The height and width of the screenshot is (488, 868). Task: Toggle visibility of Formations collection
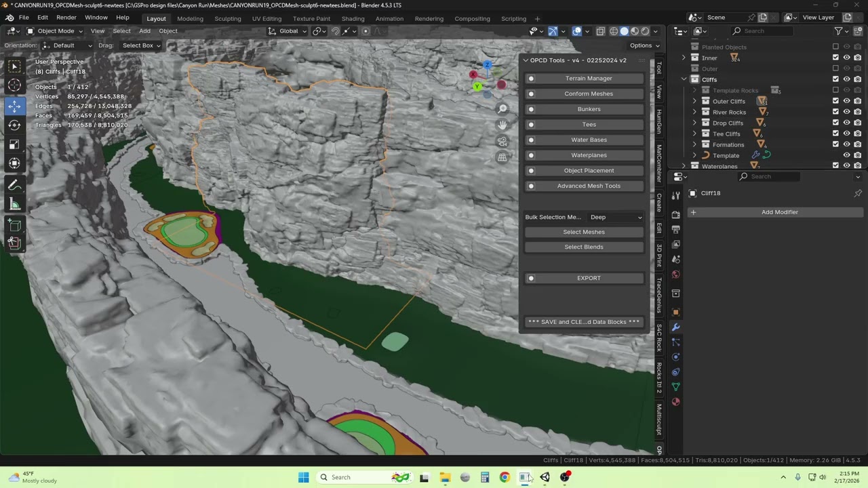click(846, 144)
